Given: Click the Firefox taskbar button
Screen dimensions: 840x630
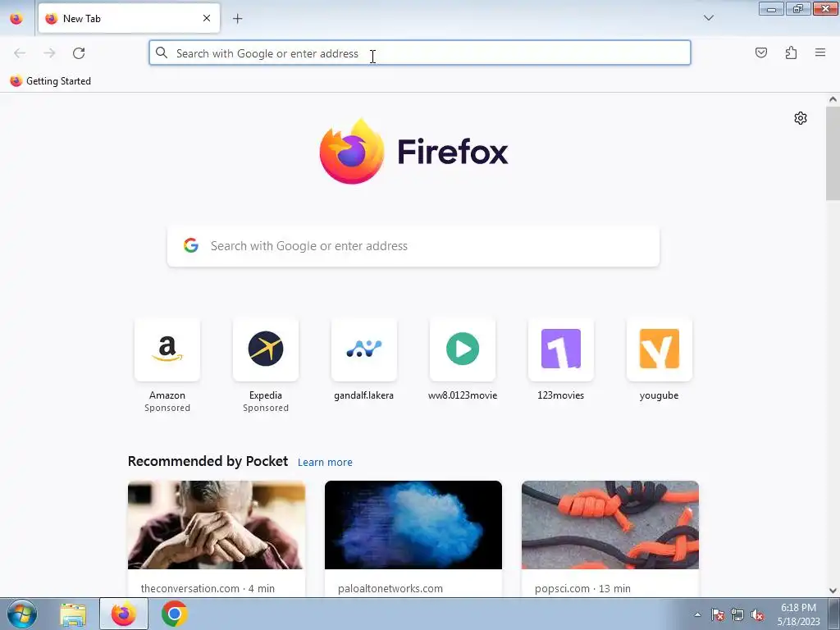Looking at the screenshot, I should [x=123, y=614].
